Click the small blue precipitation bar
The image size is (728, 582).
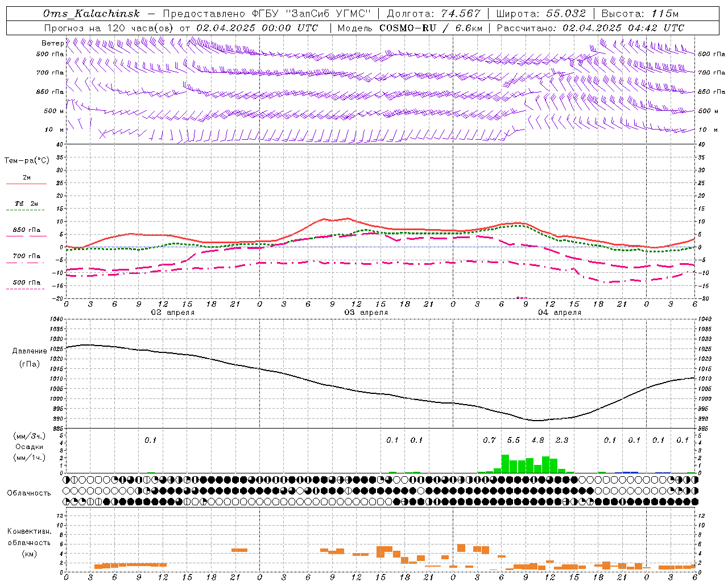(630, 472)
